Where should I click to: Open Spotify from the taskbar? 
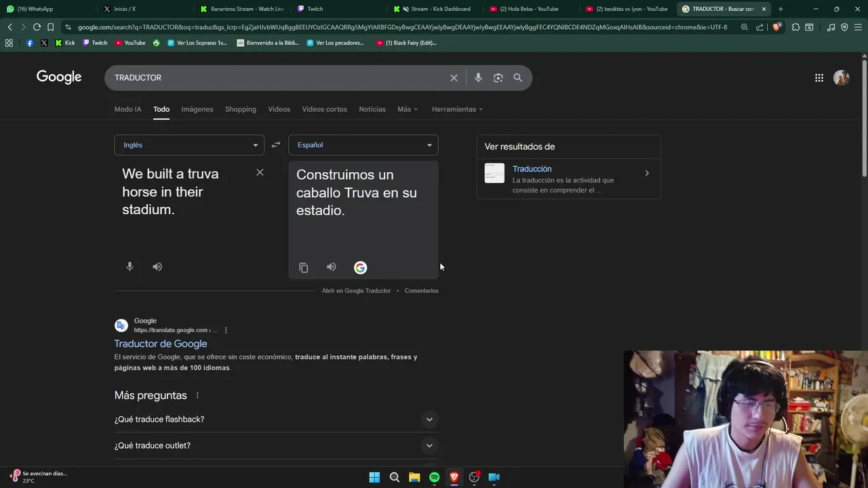[434, 477]
